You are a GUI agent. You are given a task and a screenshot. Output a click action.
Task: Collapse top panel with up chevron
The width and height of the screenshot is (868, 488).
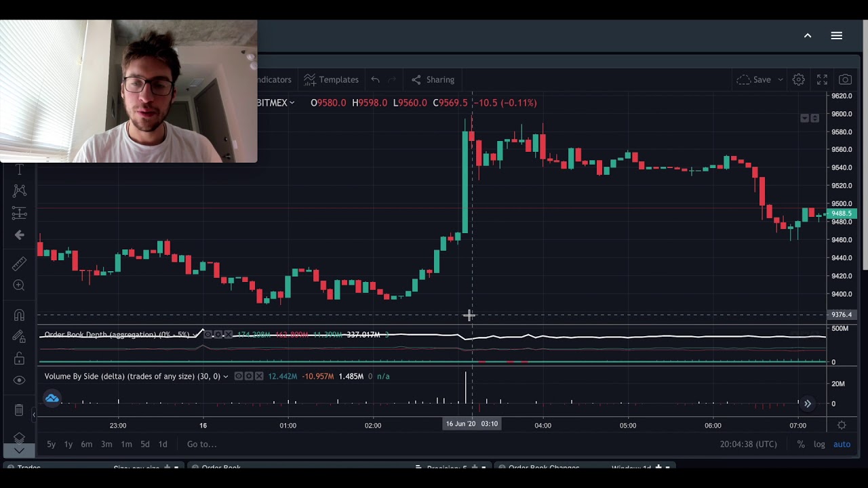pos(807,36)
